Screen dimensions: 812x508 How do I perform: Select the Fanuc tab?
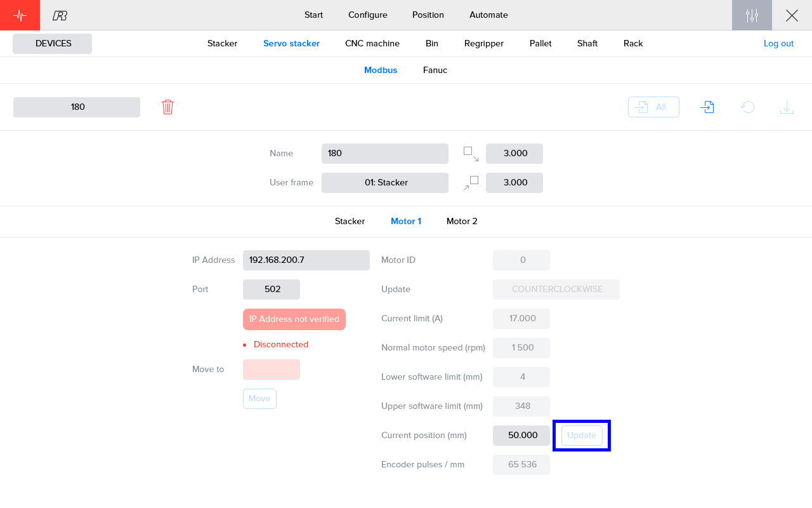click(x=435, y=70)
